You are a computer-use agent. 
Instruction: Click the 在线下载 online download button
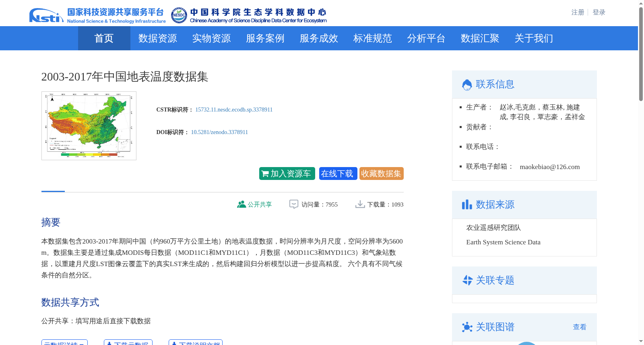click(338, 174)
